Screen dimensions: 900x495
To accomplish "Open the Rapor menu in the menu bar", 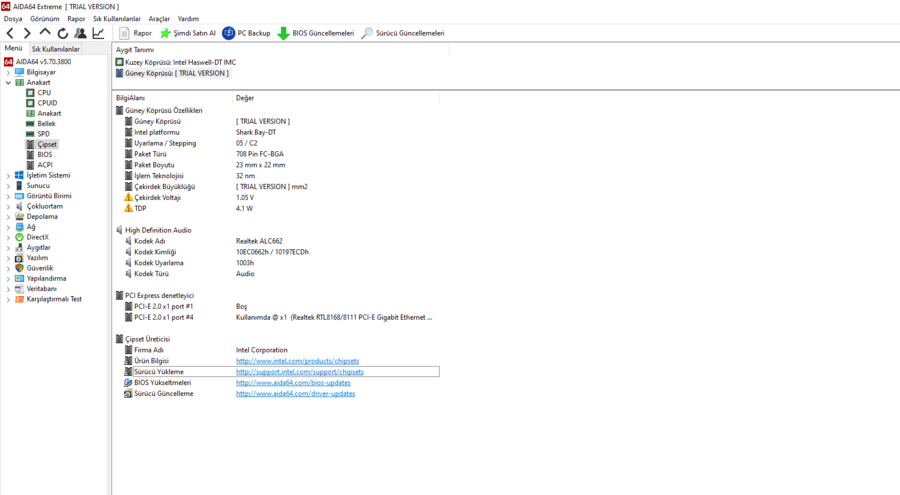I will tap(76, 19).
